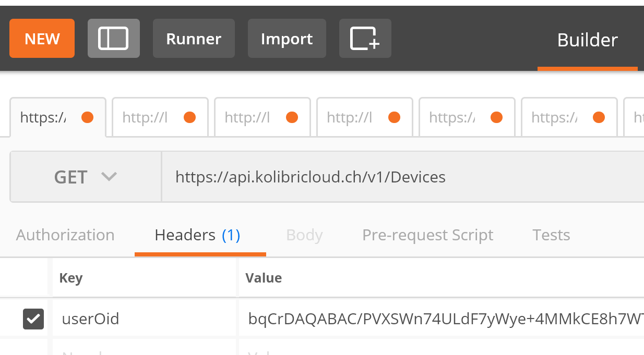Open the Pre-request Script tab
The height and width of the screenshot is (355, 644).
tap(427, 235)
